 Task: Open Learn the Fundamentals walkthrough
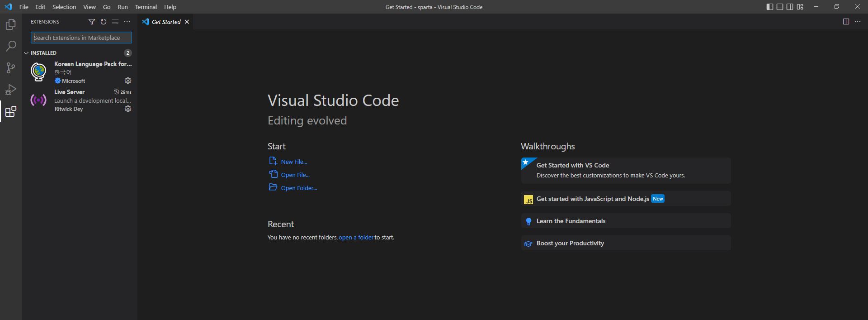(x=626, y=221)
